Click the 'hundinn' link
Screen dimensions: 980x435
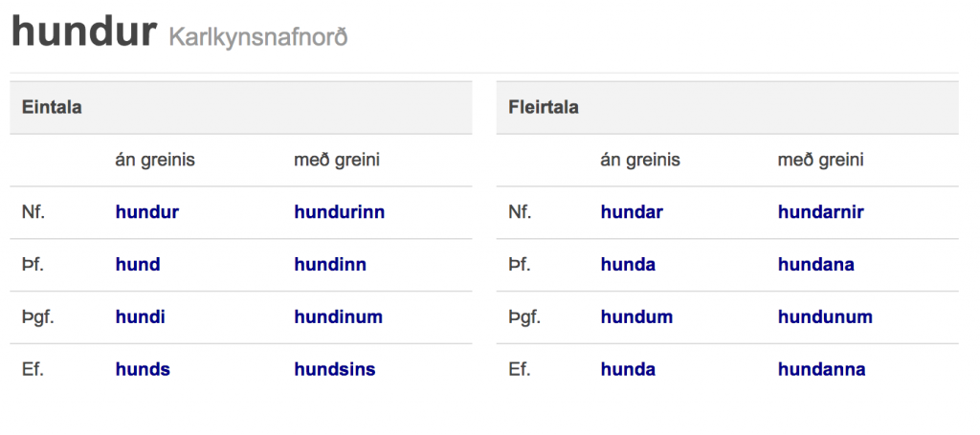coord(329,265)
